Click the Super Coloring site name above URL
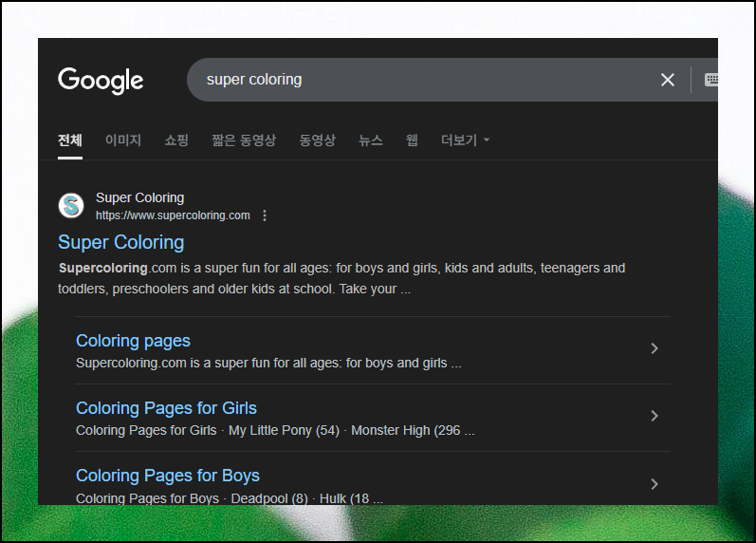This screenshot has height=543, width=756. click(x=139, y=197)
